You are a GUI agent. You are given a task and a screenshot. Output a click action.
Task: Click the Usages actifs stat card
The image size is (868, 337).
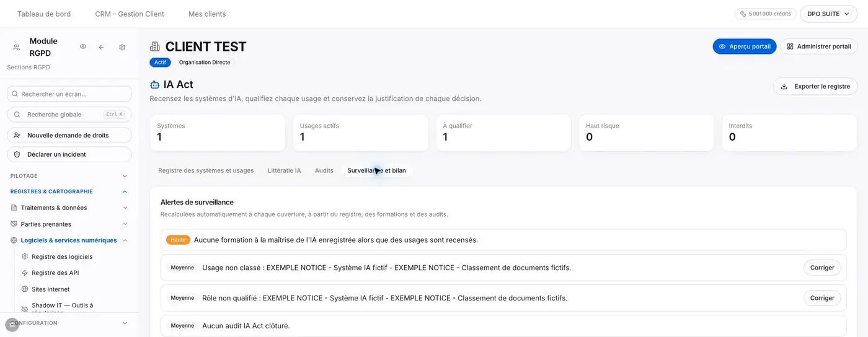[x=361, y=133]
